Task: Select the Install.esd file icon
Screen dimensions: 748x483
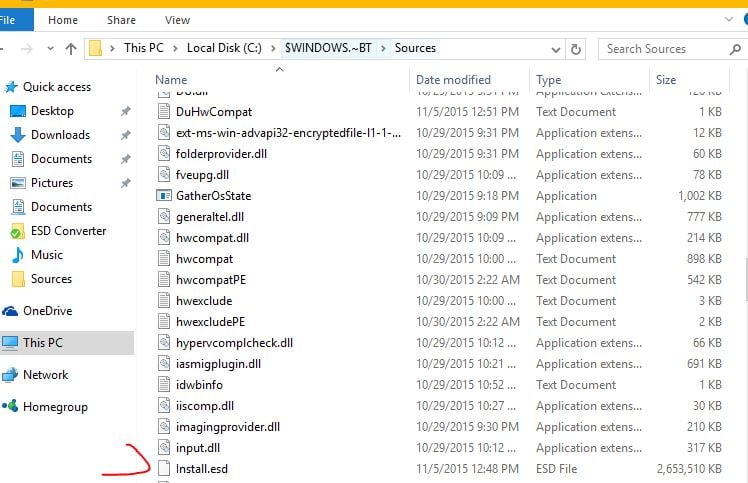Action: click(x=164, y=468)
